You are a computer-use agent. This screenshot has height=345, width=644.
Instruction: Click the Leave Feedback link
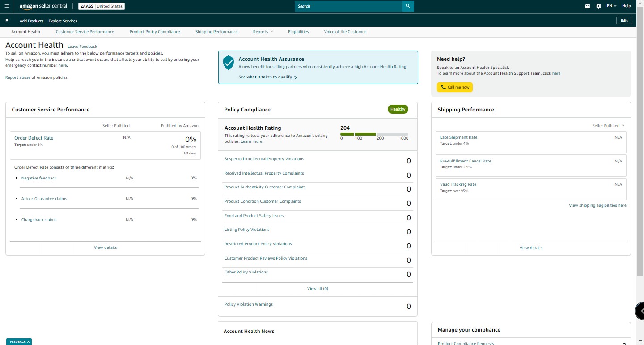click(82, 47)
